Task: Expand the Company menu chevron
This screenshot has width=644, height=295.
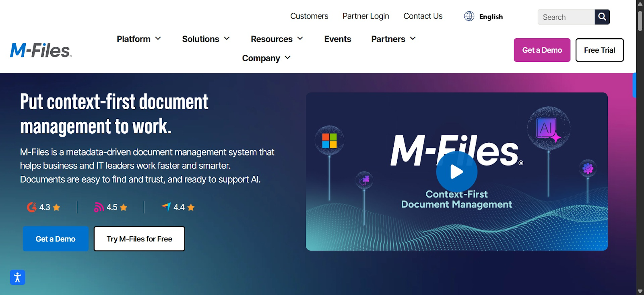Action: [x=287, y=58]
